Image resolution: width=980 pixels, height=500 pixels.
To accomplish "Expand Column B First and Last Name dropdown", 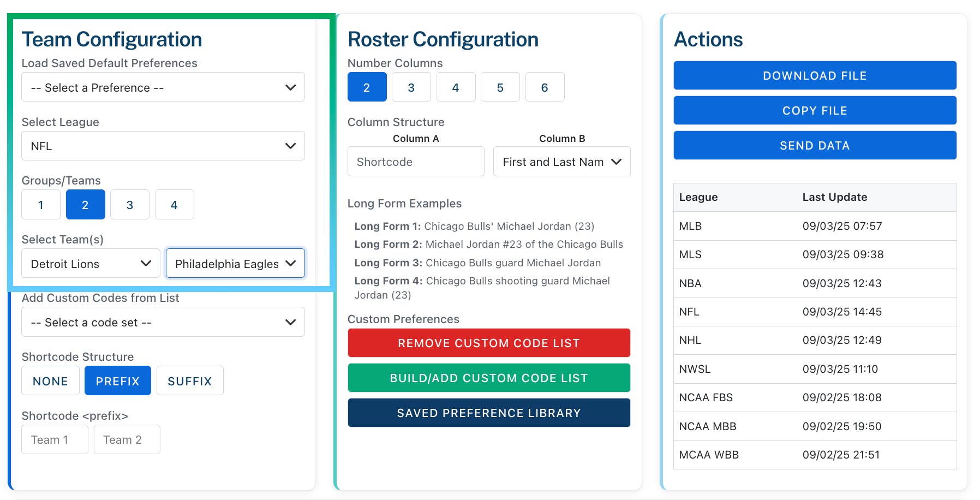I will tap(561, 162).
